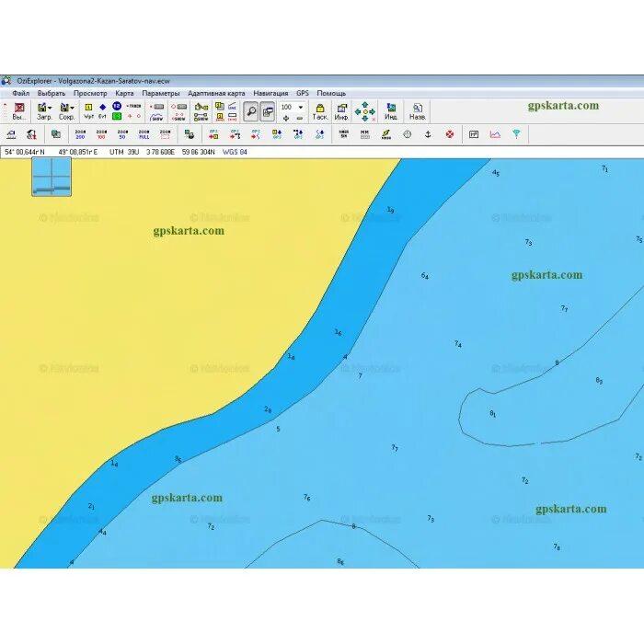
Task: Click the Таск. lock icon
Action: pyautogui.click(x=320, y=111)
